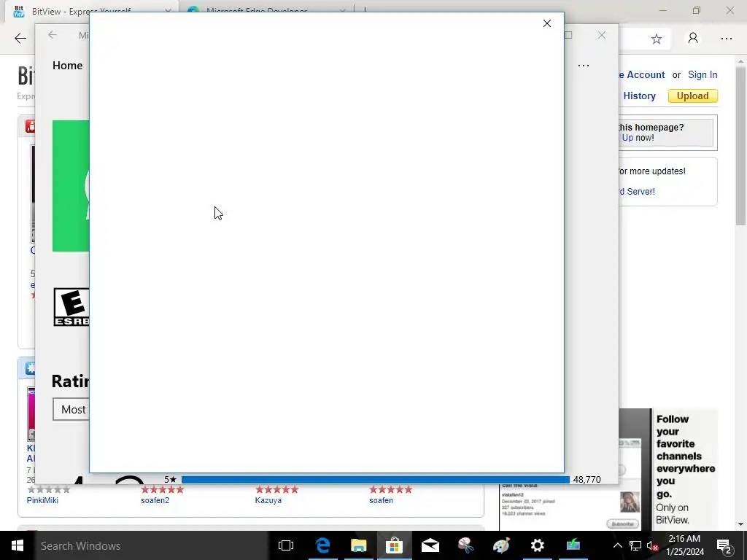Viewport: 747px width, 560px height.
Task: Open the taskbar clock showing 2:16 AM
Action: point(684,545)
